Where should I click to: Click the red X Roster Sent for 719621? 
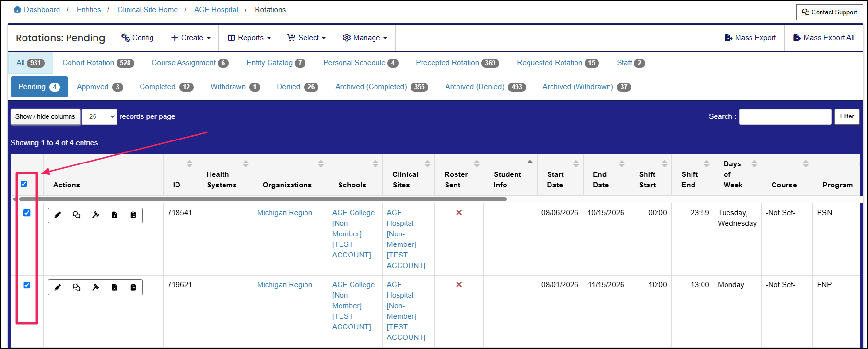459,284
